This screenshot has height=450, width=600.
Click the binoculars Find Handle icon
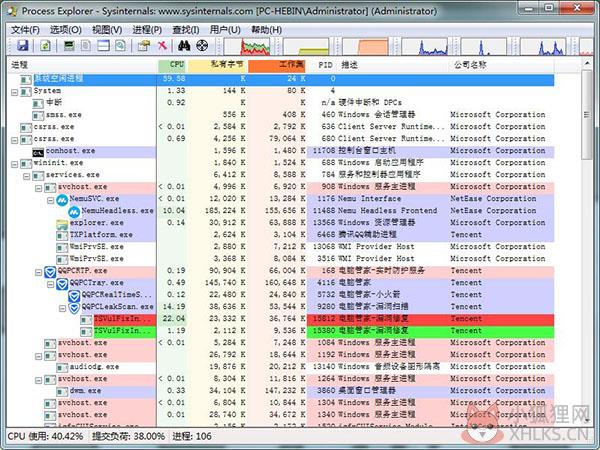(184, 46)
